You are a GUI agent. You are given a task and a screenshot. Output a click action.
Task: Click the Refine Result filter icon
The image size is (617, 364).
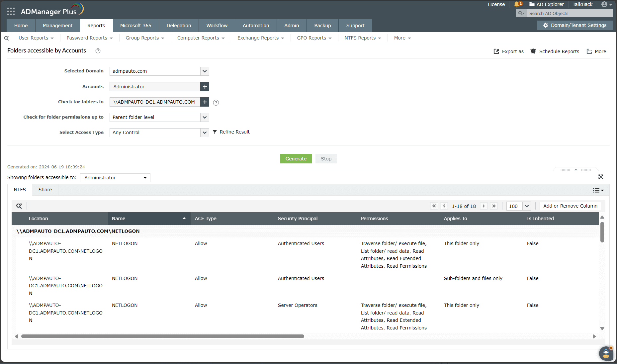point(215,132)
